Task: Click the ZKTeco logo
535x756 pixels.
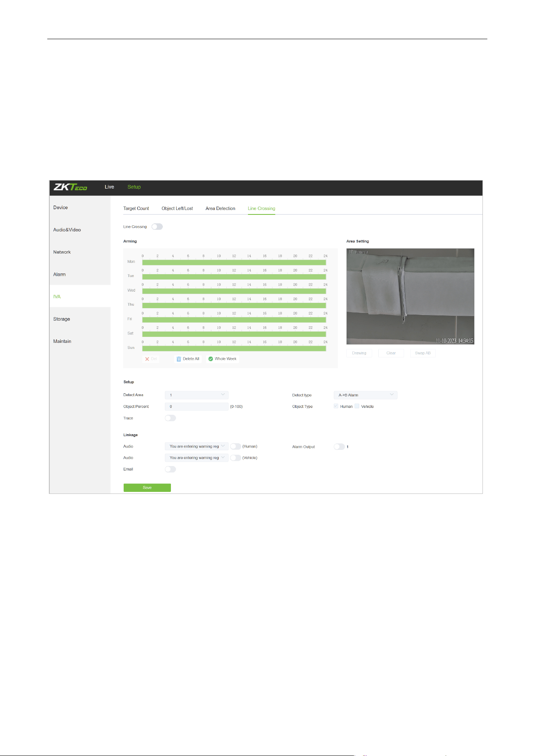Action: [70, 187]
